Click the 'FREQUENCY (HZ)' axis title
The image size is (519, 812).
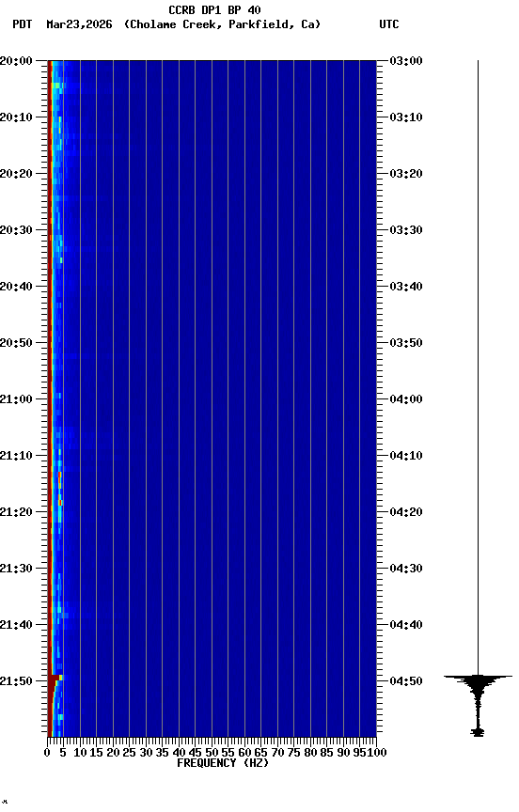[x=223, y=764]
